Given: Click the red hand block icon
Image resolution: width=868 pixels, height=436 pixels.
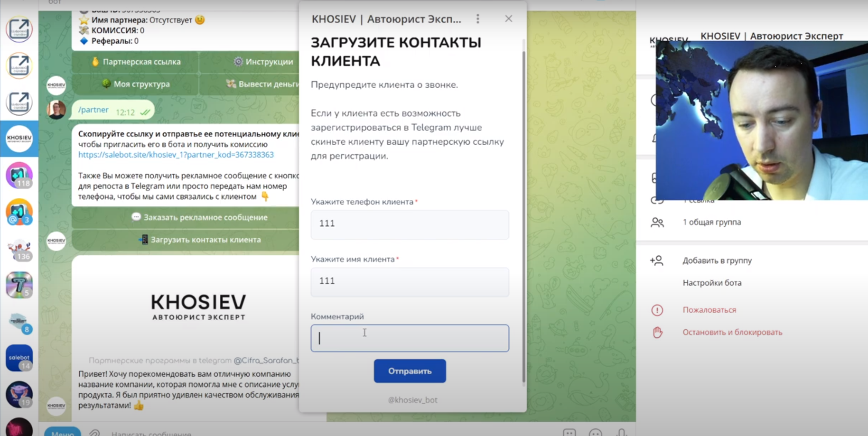Looking at the screenshot, I should point(657,332).
